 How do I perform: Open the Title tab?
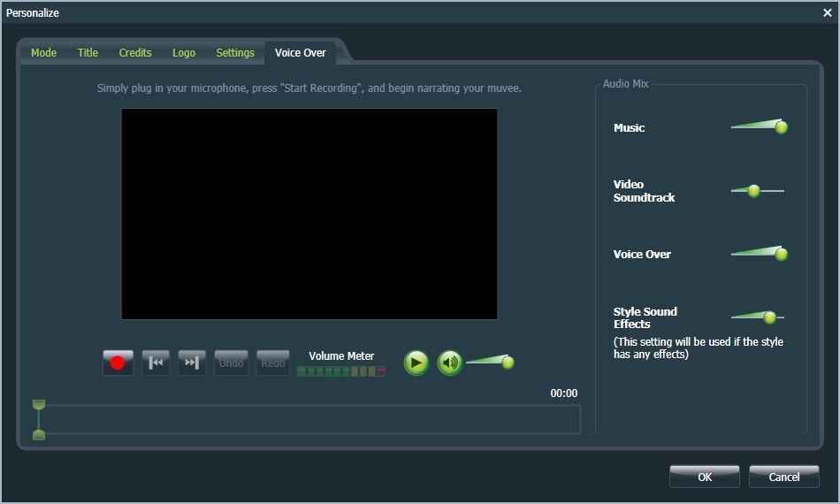(x=88, y=52)
